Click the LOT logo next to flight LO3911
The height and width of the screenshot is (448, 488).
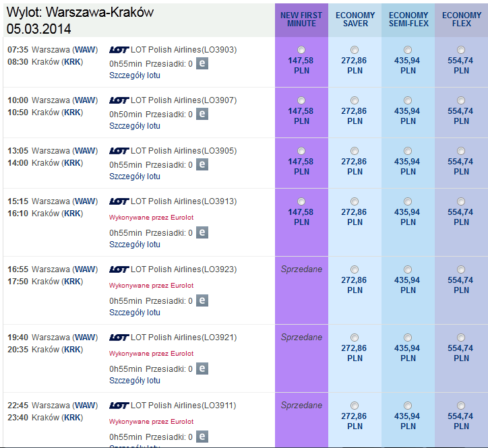click(119, 406)
